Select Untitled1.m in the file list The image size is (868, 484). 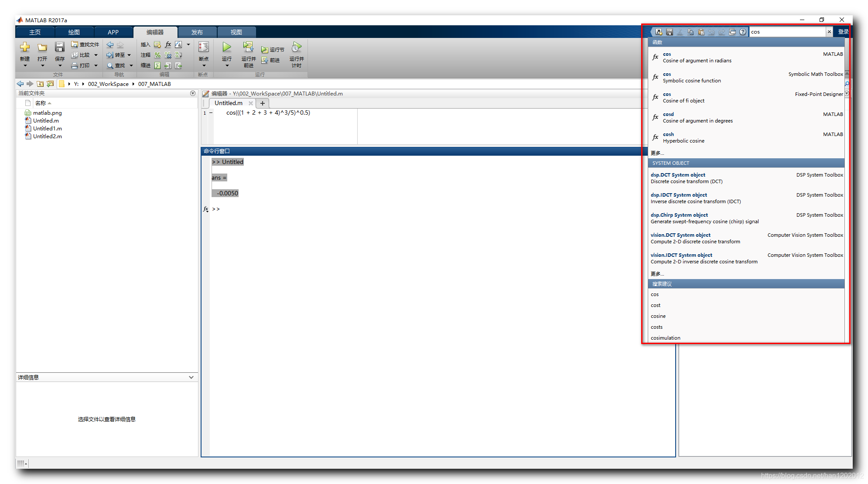(47, 129)
